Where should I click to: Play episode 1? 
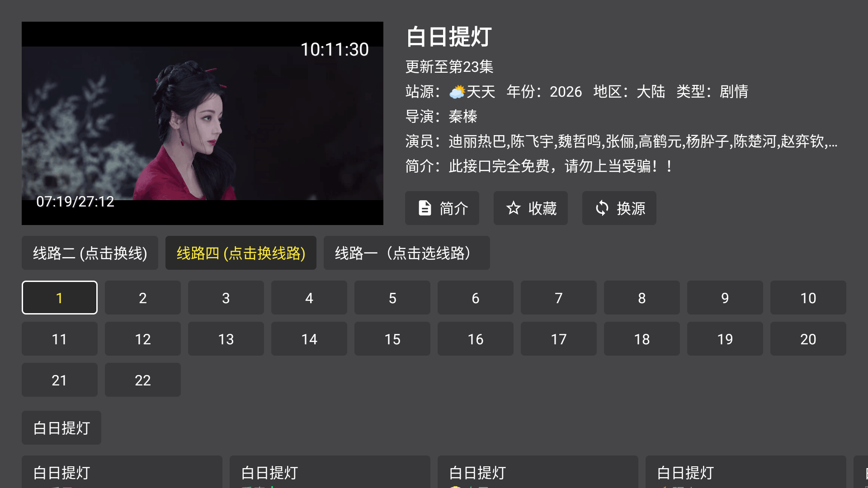[60, 298]
